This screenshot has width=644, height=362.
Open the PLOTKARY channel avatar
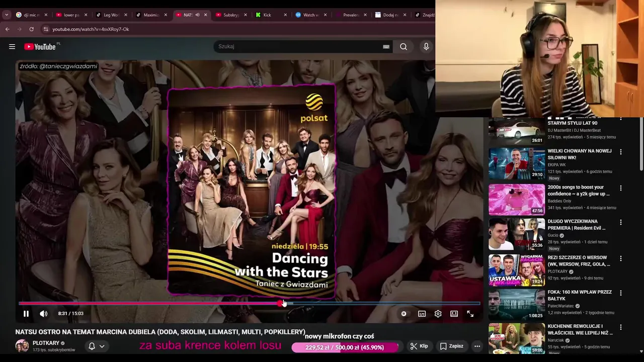[x=22, y=346]
